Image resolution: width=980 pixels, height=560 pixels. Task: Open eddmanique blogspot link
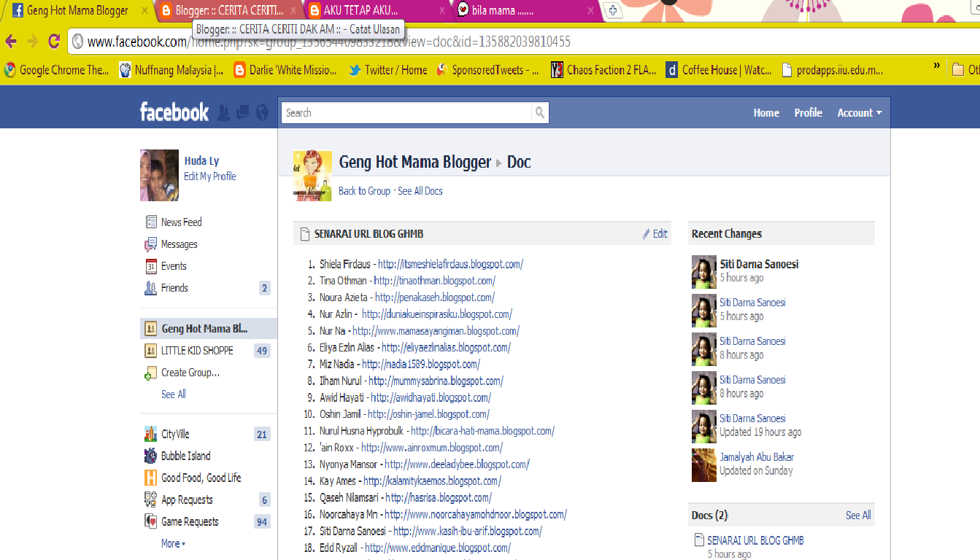pyautogui.click(x=438, y=548)
